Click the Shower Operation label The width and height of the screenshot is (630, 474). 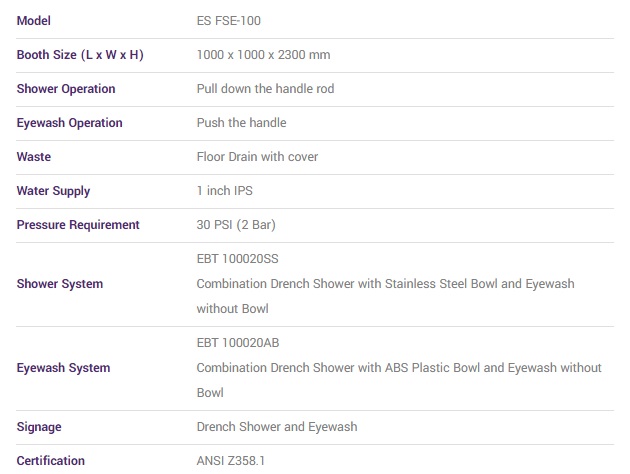[x=66, y=89]
